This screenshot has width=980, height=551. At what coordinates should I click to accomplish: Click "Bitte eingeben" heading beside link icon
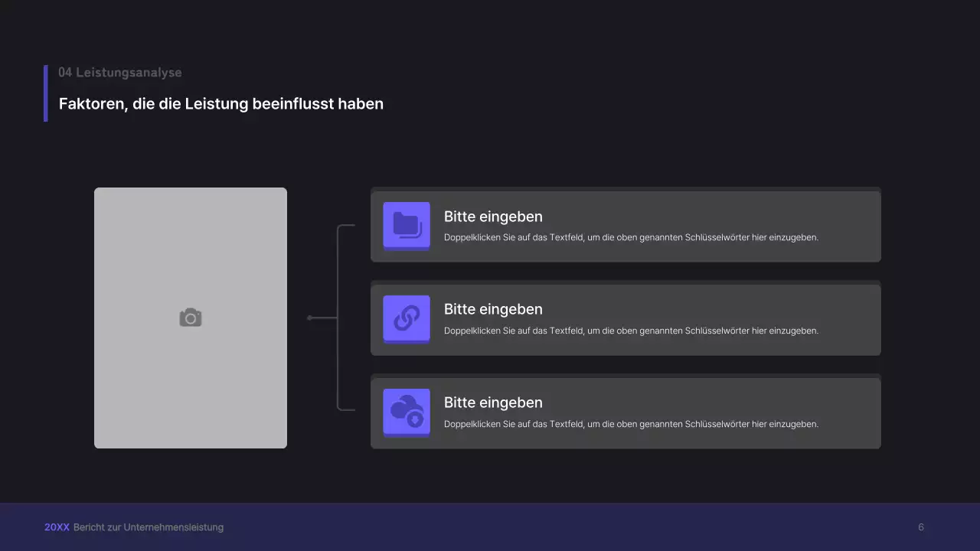pyautogui.click(x=493, y=309)
